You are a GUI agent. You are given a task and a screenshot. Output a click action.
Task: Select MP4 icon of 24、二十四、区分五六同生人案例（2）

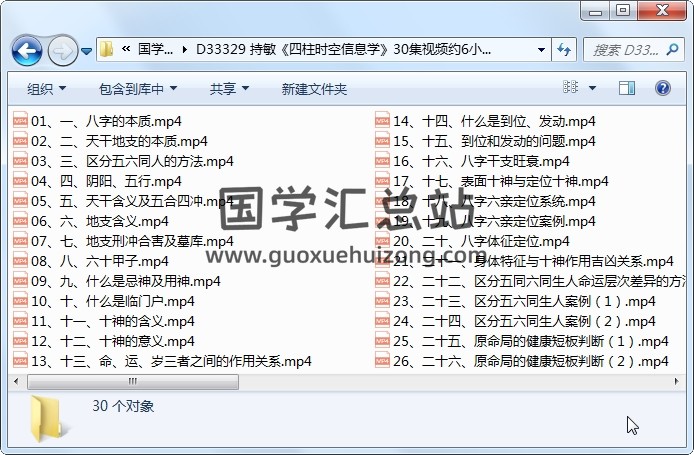[x=382, y=320]
